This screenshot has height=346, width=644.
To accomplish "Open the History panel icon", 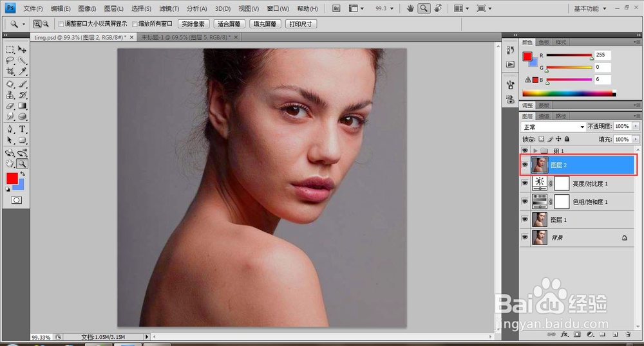I will click(511, 50).
